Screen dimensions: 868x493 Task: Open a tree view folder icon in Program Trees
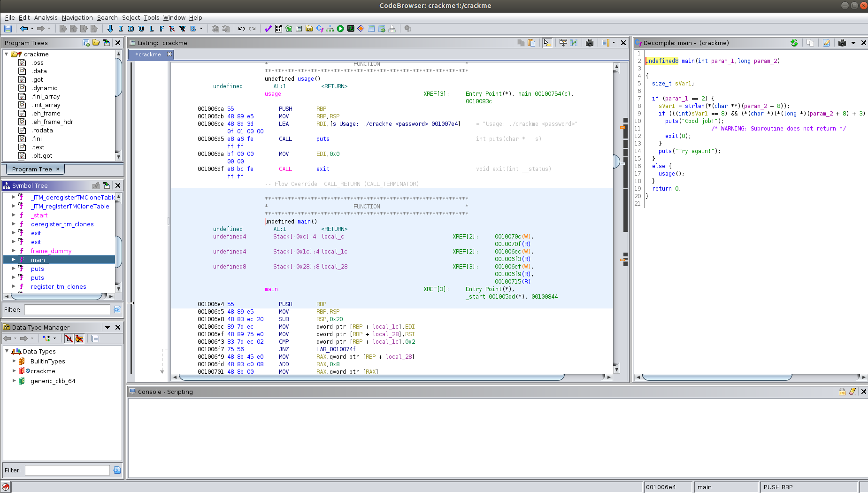tap(96, 43)
